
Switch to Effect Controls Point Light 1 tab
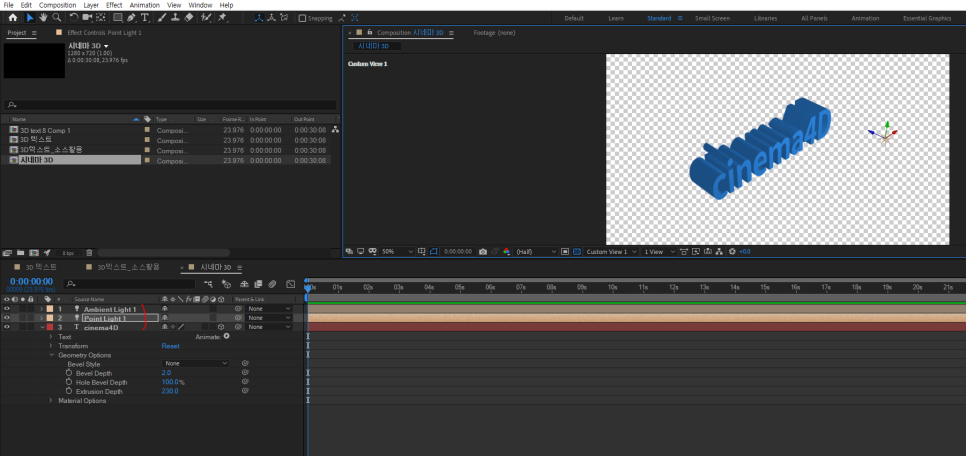click(104, 33)
